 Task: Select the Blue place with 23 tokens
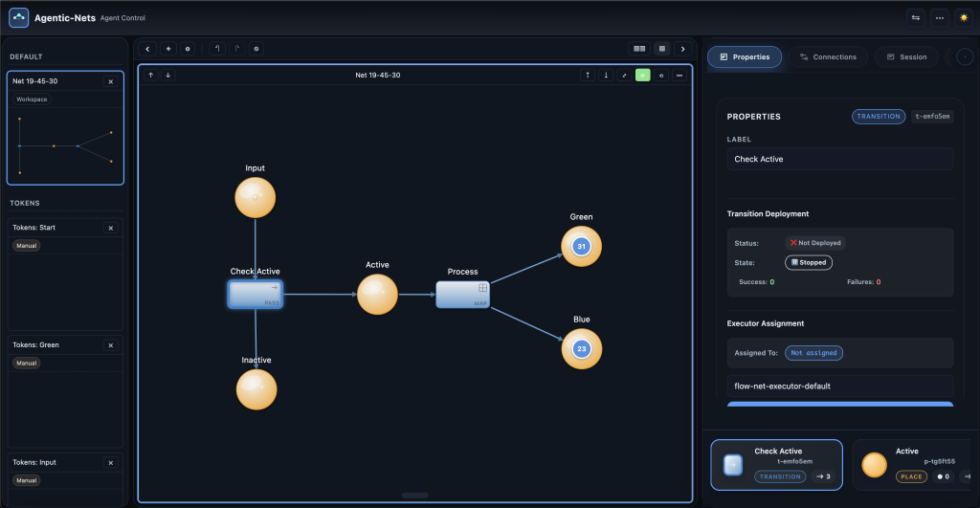(581, 349)
